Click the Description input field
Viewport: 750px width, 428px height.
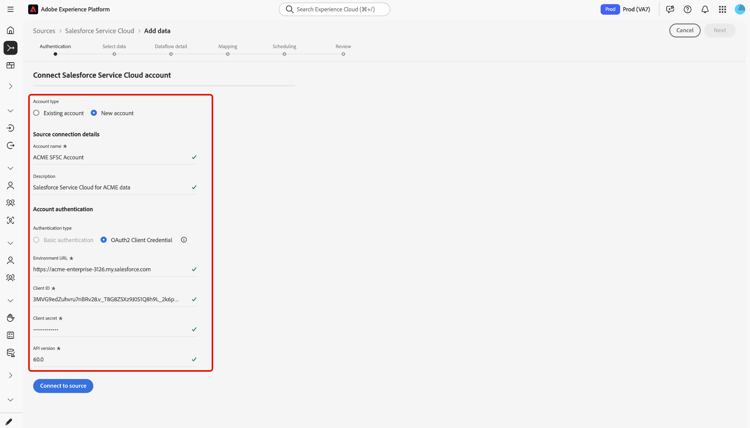point(115,187)
